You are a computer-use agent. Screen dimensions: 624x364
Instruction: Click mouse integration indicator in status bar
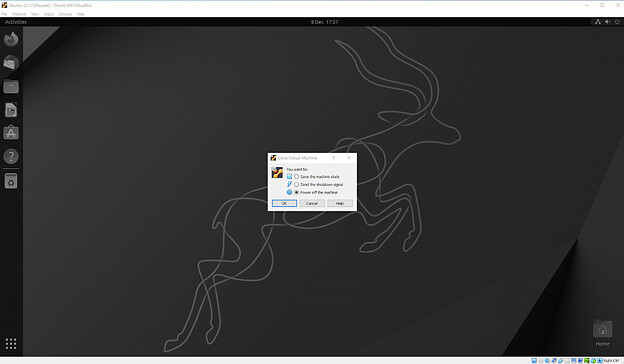point(593,360)
